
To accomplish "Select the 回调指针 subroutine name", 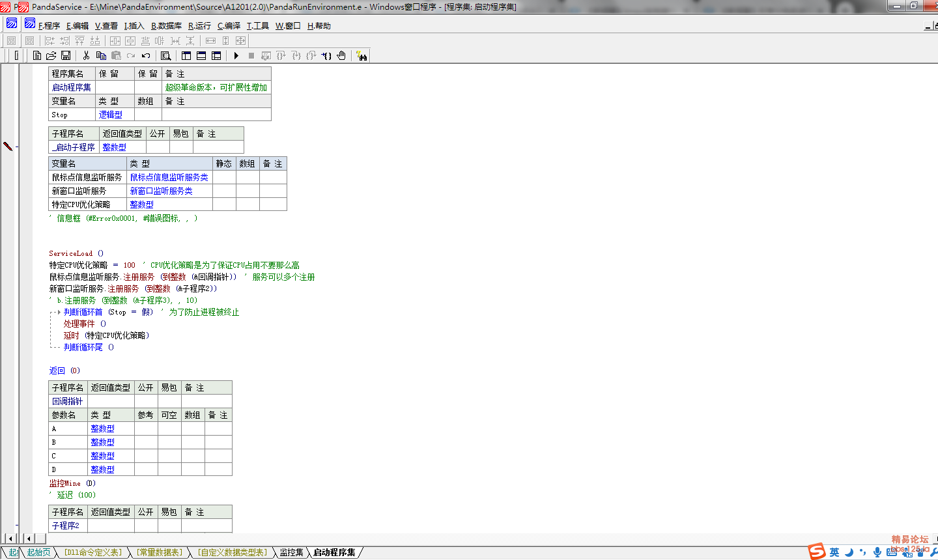I will [x=68, y=401].
